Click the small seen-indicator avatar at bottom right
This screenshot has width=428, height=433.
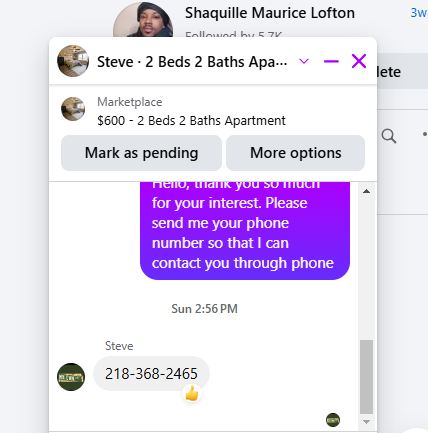pos(333,420)
